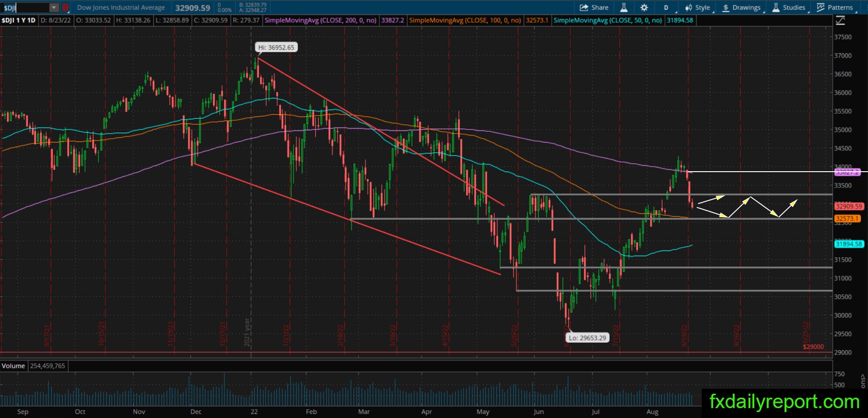868x418 pixels.
Task: Click the Share button
Action: (594, 7)
